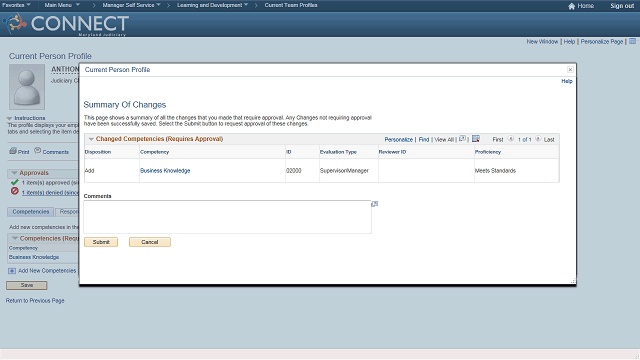Open the New Window link
Viewport: 640px width, 360px height.
click(x=542, y=42)
